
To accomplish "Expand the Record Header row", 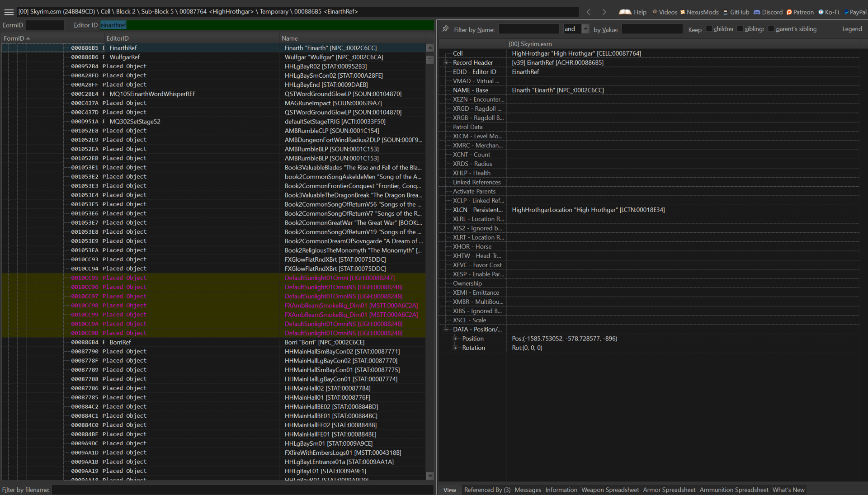I will tap(446, 63).
